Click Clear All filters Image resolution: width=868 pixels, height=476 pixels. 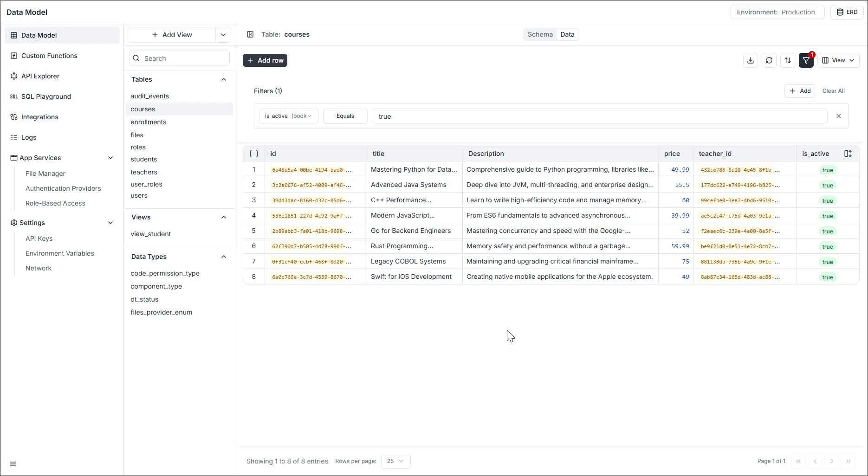tap(833, 91)
